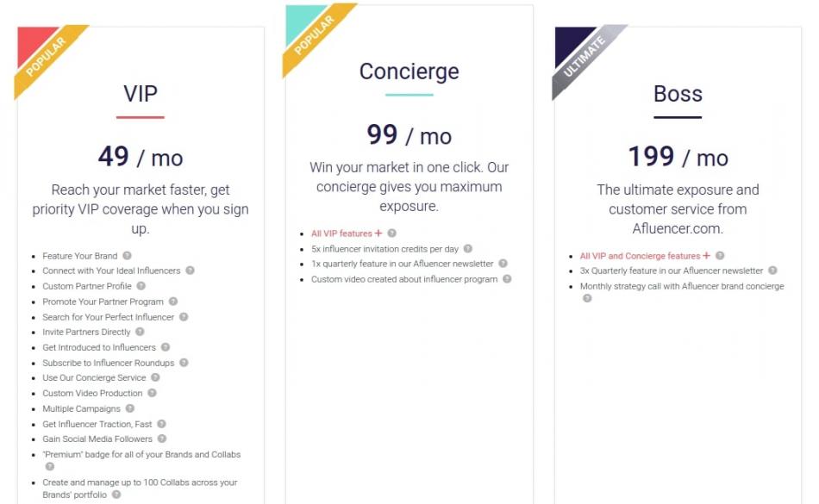
Task: Open tooltip for Invite Partners Directly
Action: tap(140, 332)
